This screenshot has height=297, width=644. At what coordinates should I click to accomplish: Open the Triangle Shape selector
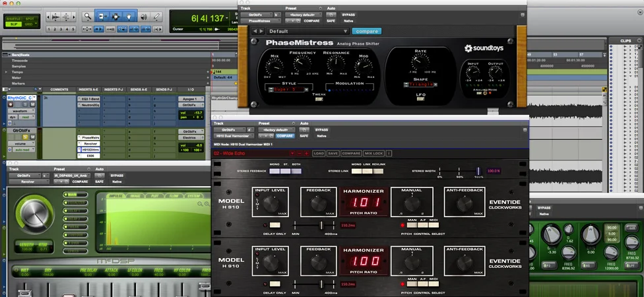[x=420, y=84]
